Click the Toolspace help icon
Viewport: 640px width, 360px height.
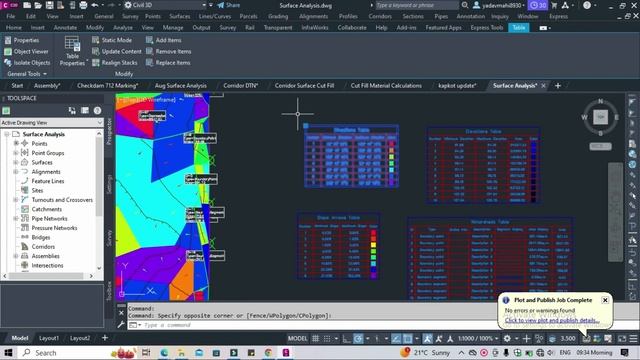tap(97, 111)
